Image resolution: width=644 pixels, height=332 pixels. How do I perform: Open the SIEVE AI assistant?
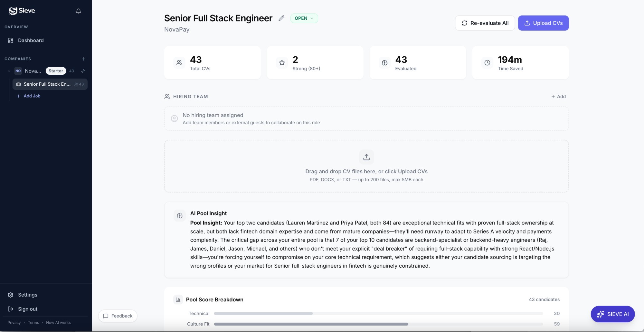[612, 314]
